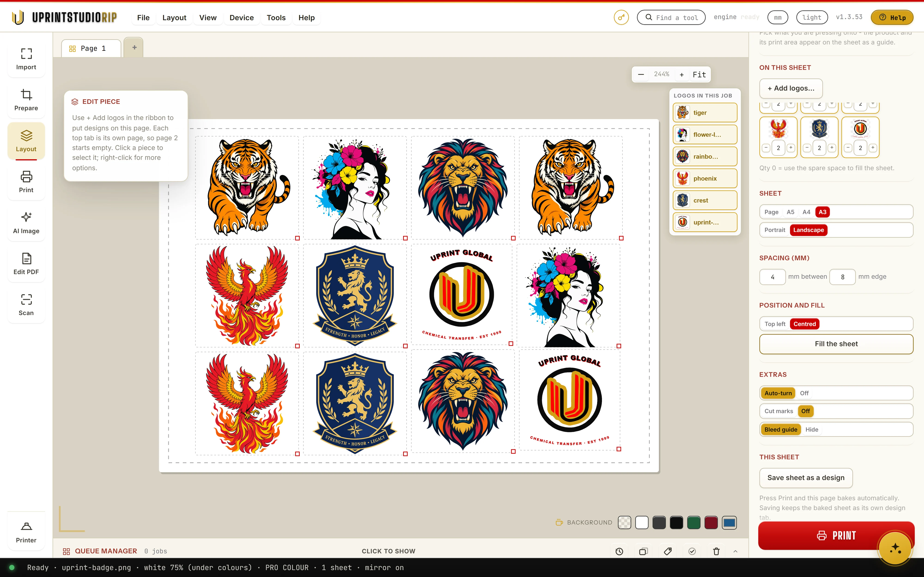
Task: Turn Auto-turn Off in Extras
Action: point(804,393)
